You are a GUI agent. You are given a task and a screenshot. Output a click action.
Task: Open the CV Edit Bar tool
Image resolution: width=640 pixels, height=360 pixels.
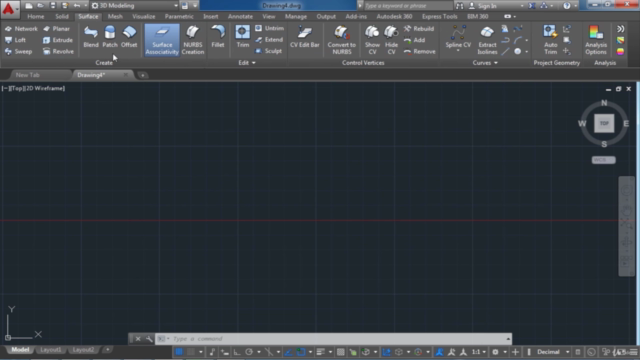tap(304, 37)
